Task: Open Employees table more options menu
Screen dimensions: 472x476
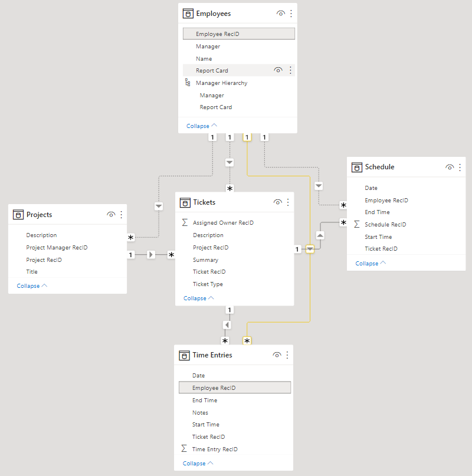Action: coord(291,14)
